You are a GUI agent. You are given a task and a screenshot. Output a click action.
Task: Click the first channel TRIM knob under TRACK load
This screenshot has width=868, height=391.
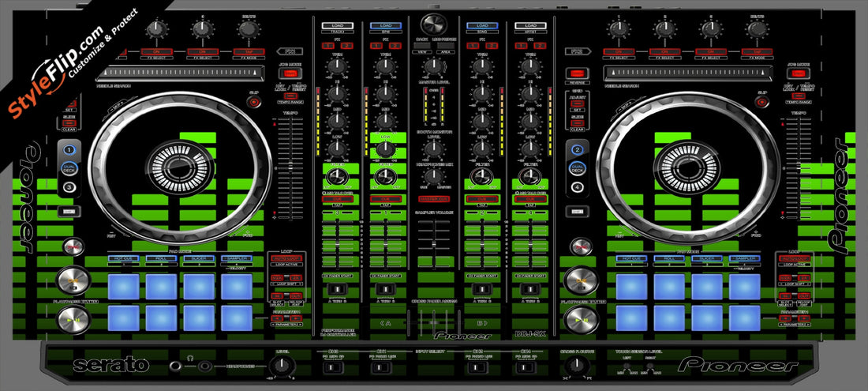tap(337, 67)
